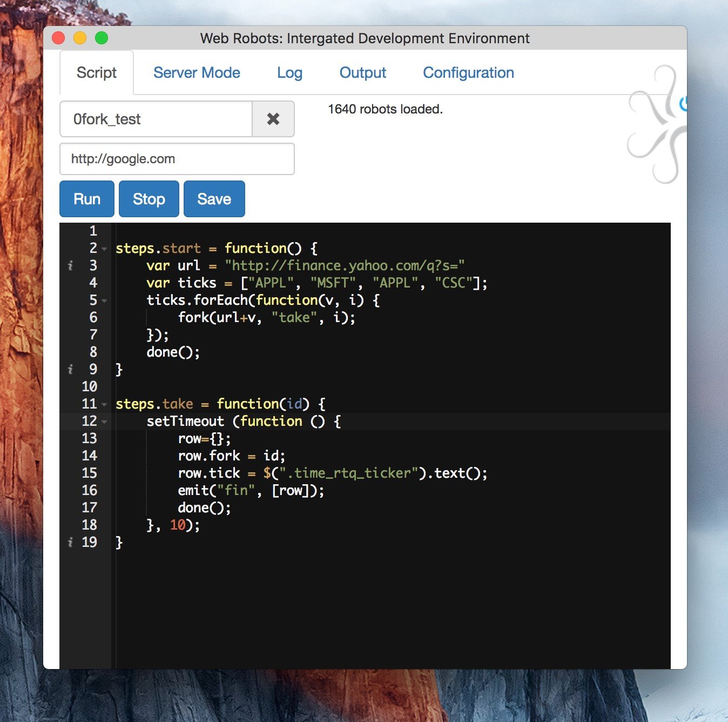Screen dimensions: 728x722
Task: Collapse the setTimeout block fold at line 12
Action: tap(104, 422)
